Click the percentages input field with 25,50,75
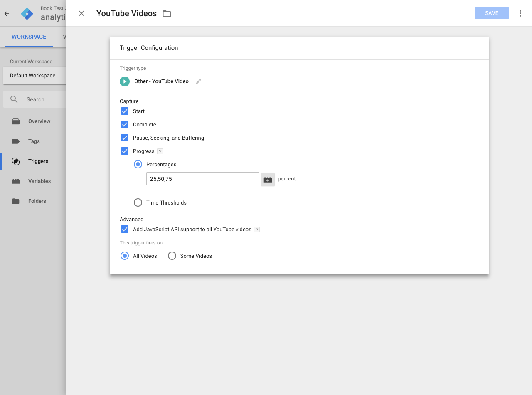 [203, 179]
